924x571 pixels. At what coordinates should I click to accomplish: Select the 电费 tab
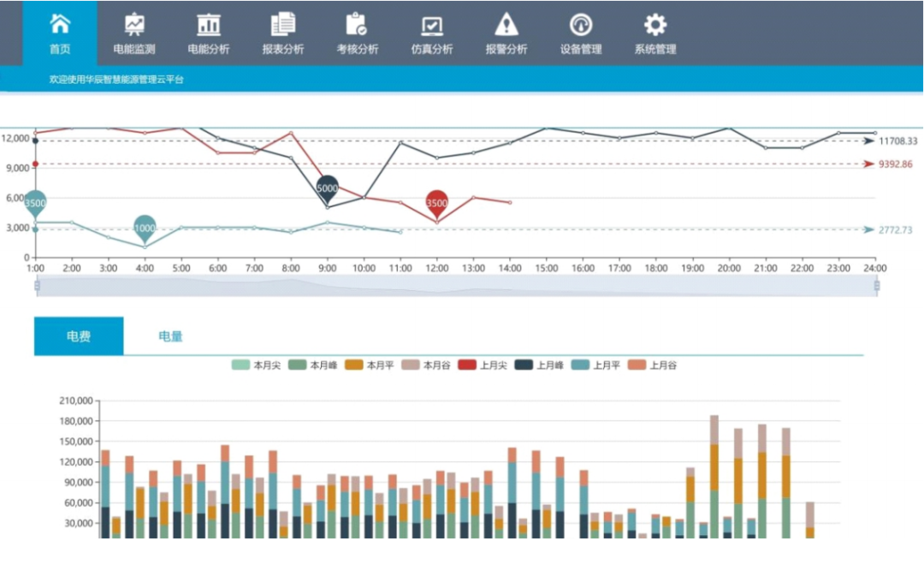[79, 336]
